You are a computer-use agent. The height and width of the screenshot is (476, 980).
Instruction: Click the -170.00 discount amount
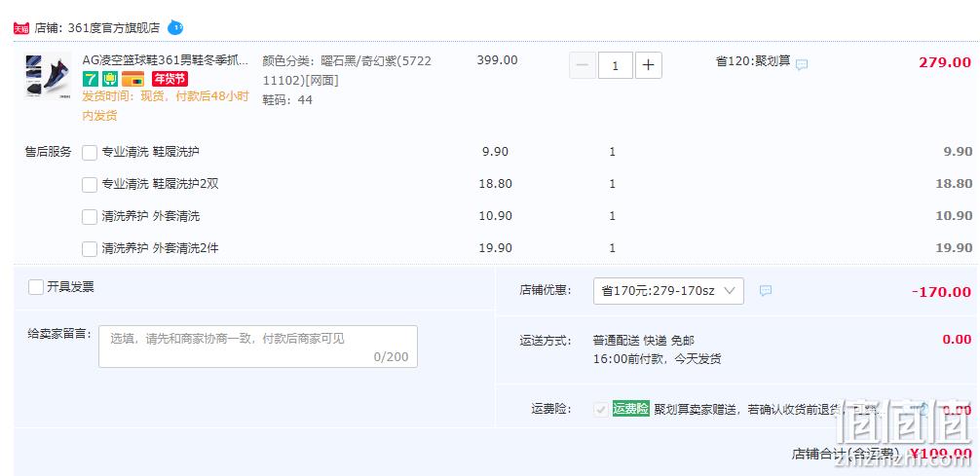(942, 292)
